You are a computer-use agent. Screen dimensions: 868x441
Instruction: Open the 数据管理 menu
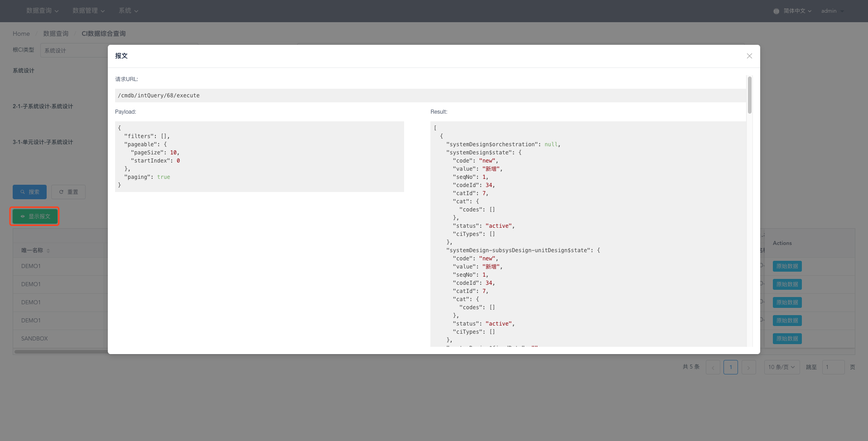click(89, 11)
